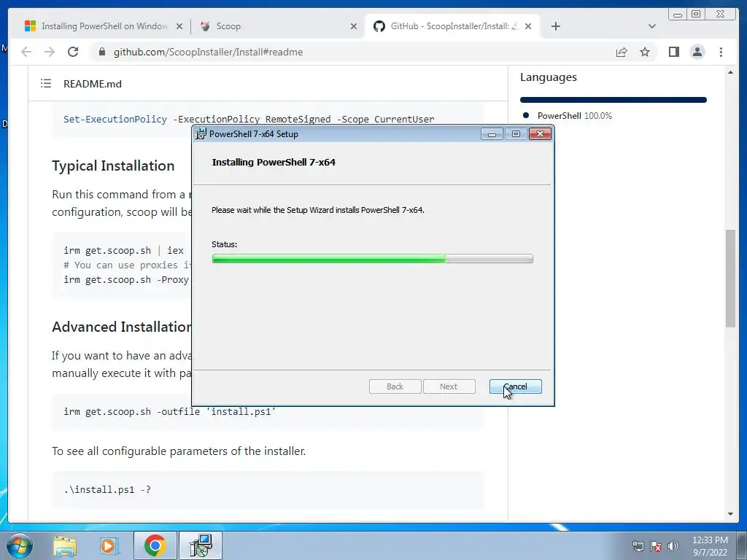Screen dimensions: 747x560
Task: Click the Languages heading
Action: click(549, 77)
